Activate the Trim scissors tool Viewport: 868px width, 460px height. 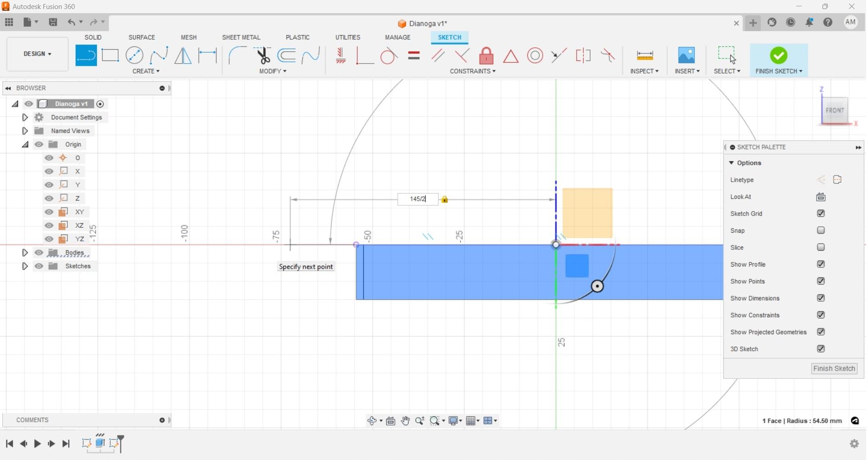point(262,55)
